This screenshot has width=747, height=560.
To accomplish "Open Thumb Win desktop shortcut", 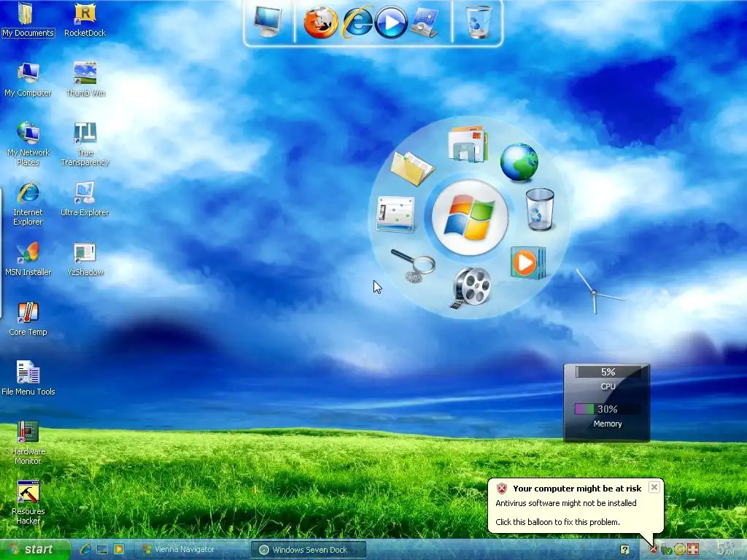I will (x=85, y=79).
